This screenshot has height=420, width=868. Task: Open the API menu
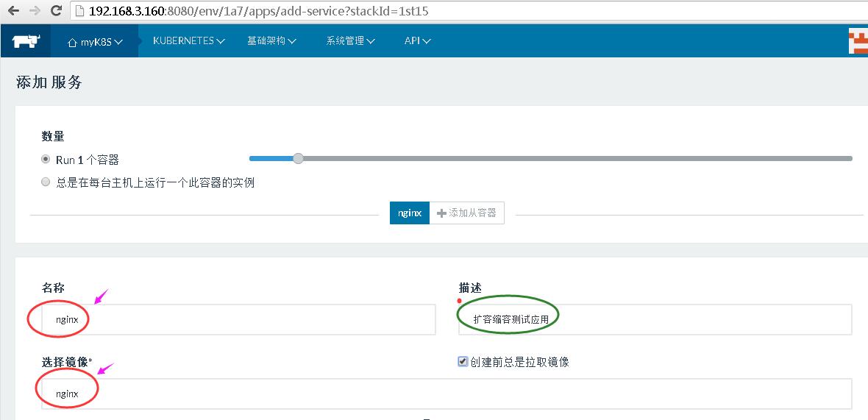click(x=417, y=41)
